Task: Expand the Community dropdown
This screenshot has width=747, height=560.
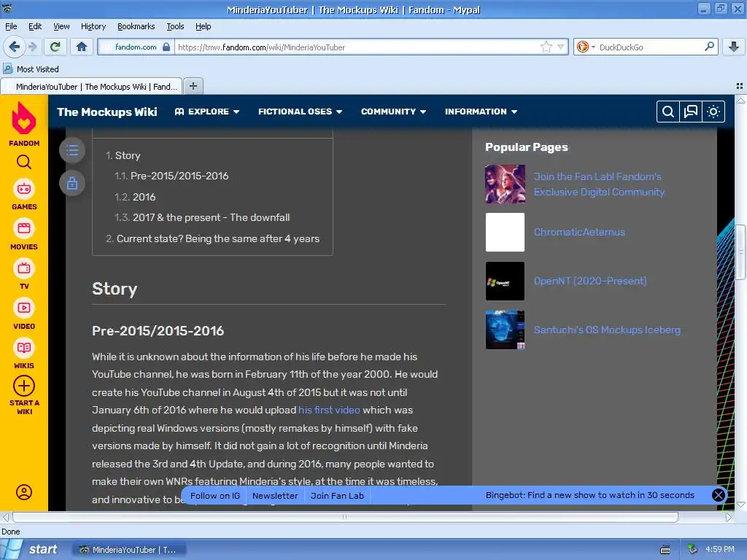Action: coord(393,112)
